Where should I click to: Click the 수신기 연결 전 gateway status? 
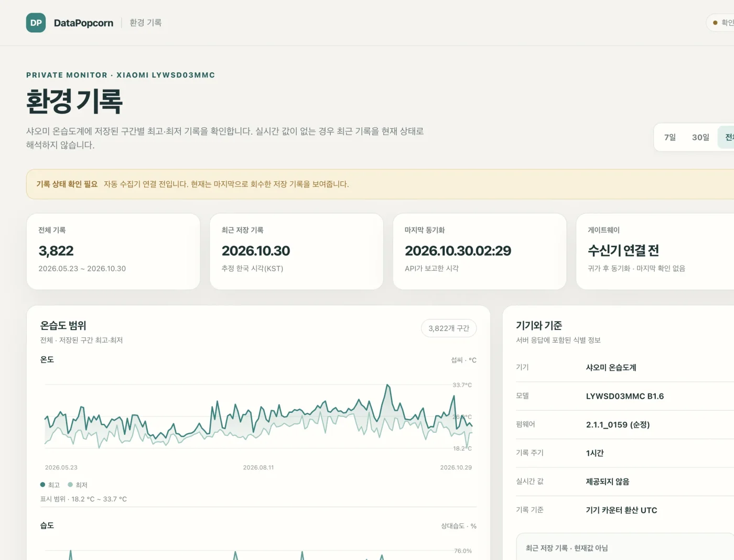pyautogui.click(x=623, y=251)
